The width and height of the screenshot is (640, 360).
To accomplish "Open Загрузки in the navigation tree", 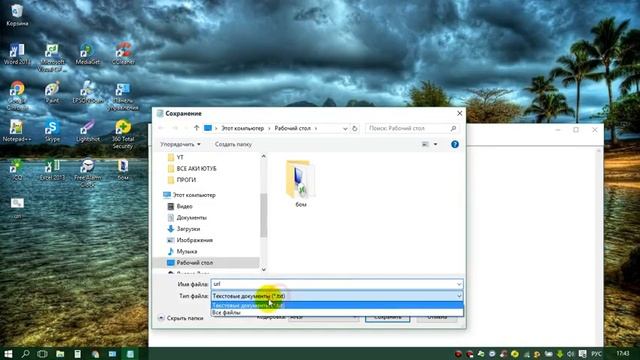I will [188, 229].
